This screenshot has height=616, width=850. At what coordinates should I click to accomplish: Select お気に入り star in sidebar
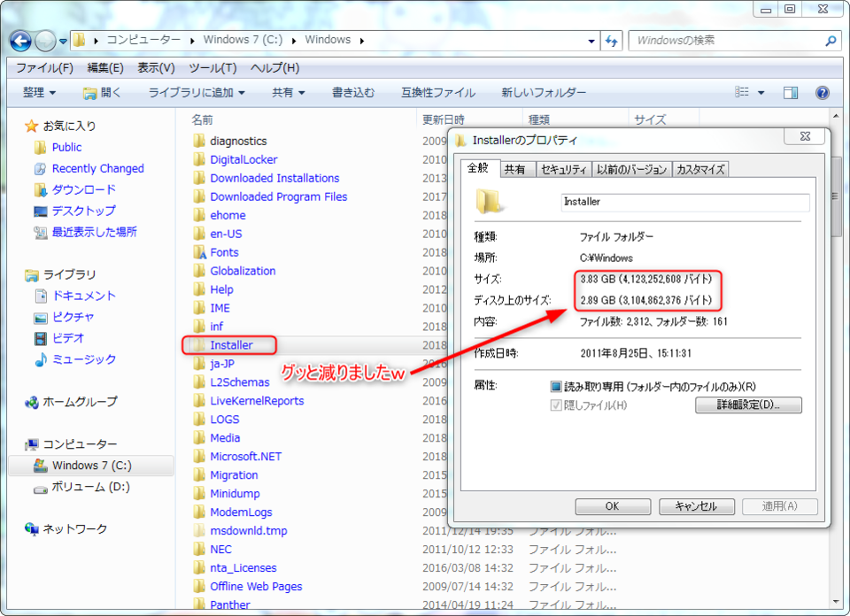pyautogui.click(x=32, y=127)
